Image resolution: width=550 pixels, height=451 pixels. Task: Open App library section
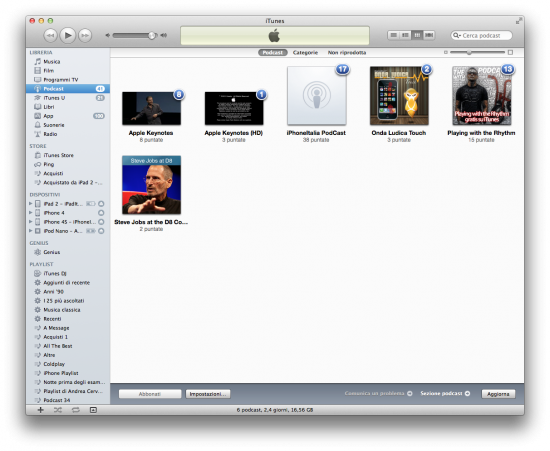68,116
